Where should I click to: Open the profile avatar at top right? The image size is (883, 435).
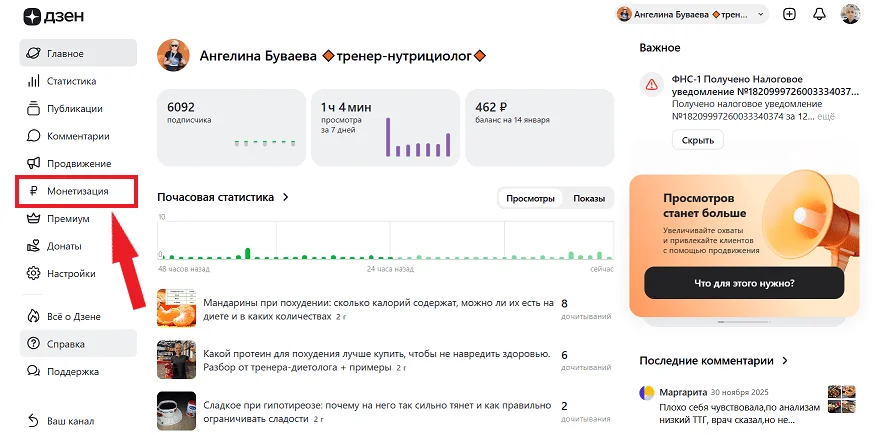tap(850, 14)
